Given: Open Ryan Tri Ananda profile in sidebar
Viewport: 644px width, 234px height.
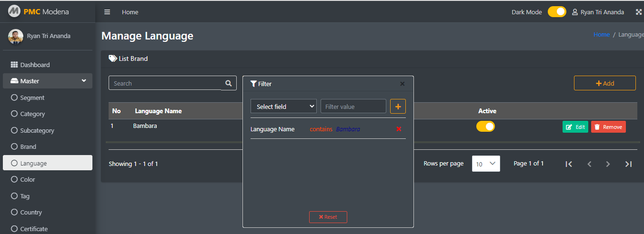Looking at the screenshot, I should tap(49, 36).
